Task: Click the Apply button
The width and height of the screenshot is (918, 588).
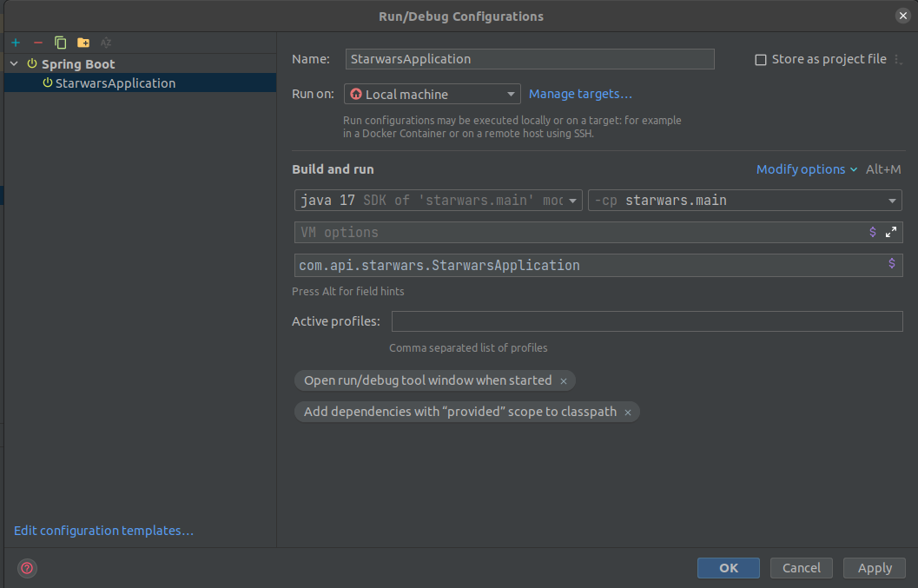Action: 875,568
